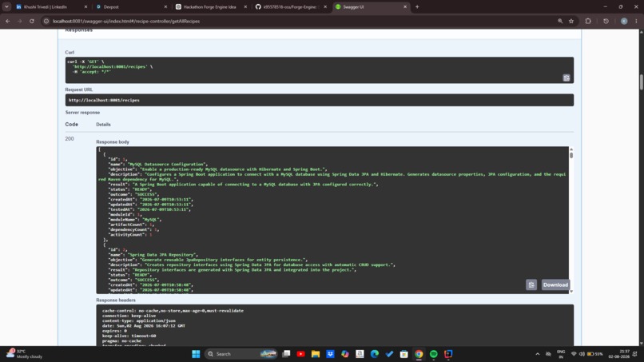644x362 pixels.
Task: Open the browser extensions menu
Action: pos(588,21)
